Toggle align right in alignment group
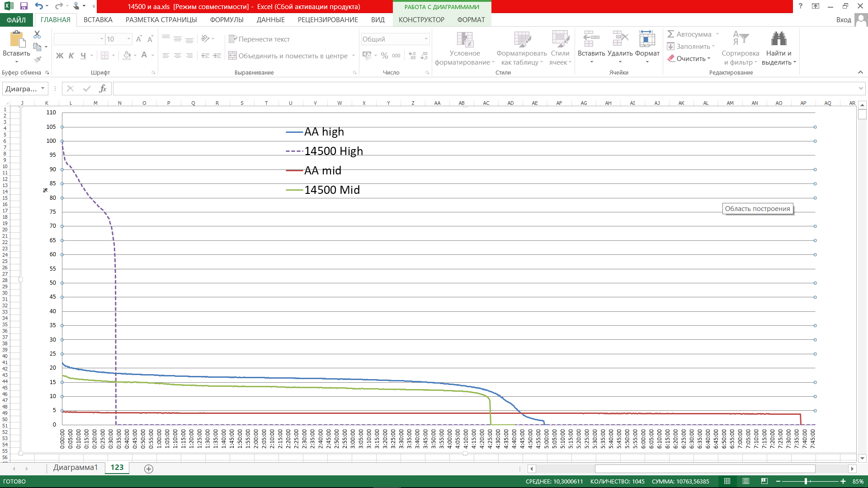The image size is (868, 488). point(189,56)
